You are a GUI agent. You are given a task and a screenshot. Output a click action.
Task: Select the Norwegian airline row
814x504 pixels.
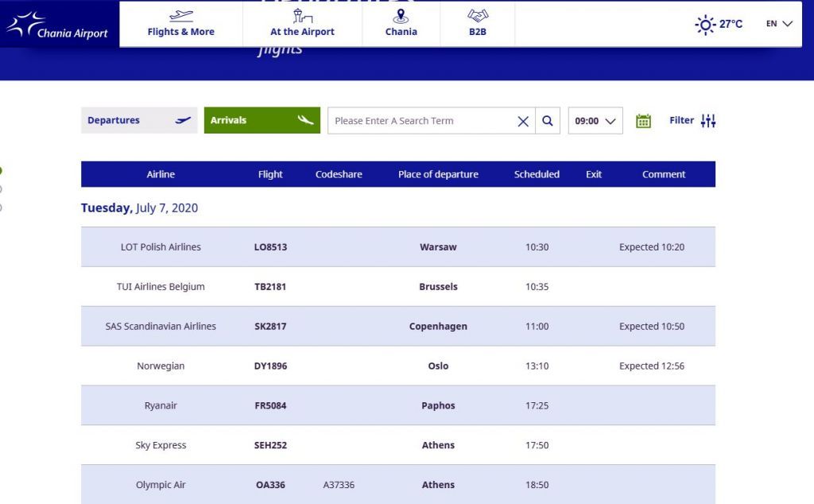click(398, 366)
